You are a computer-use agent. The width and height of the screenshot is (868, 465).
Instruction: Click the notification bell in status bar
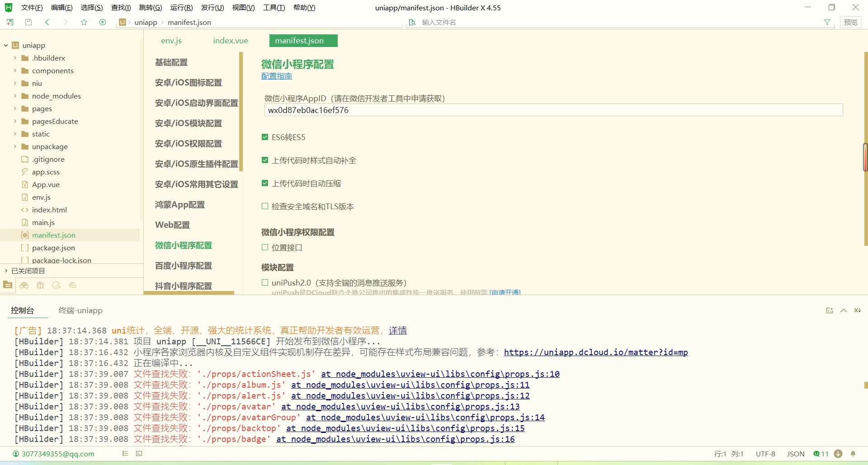[x=853, y=454]
